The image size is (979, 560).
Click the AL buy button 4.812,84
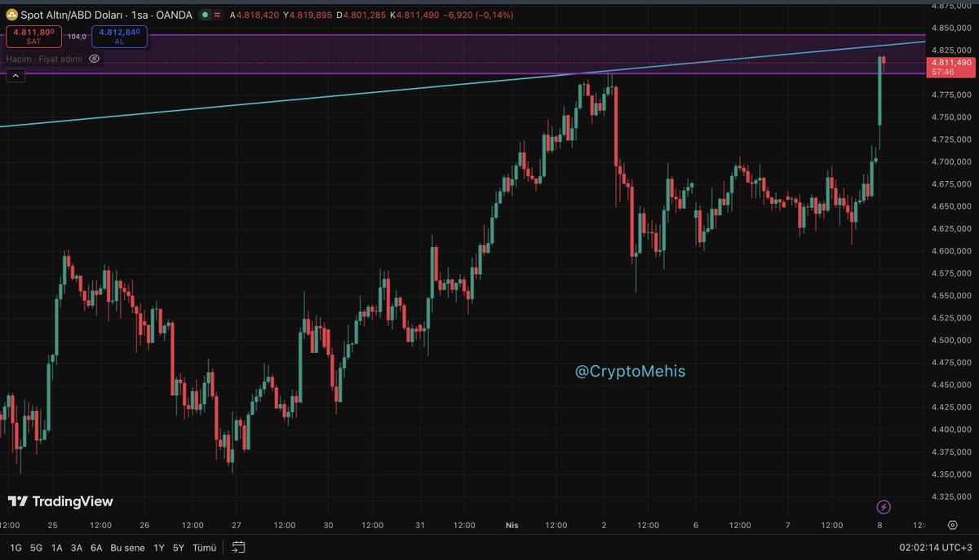click(119, 36)
